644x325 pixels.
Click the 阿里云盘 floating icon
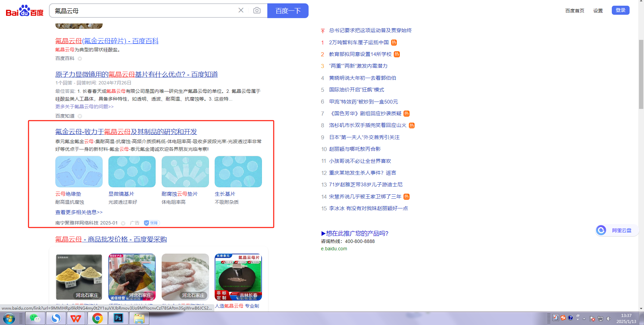click(x=601, y=230)
